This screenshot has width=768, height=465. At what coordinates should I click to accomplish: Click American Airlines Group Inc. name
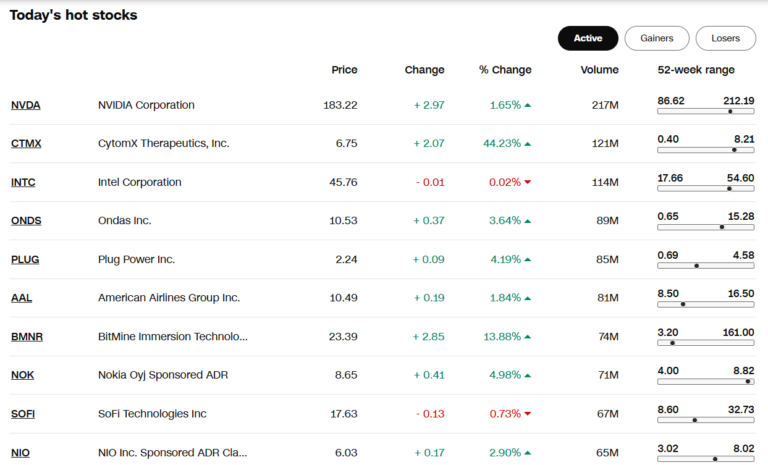click(169, 298)
